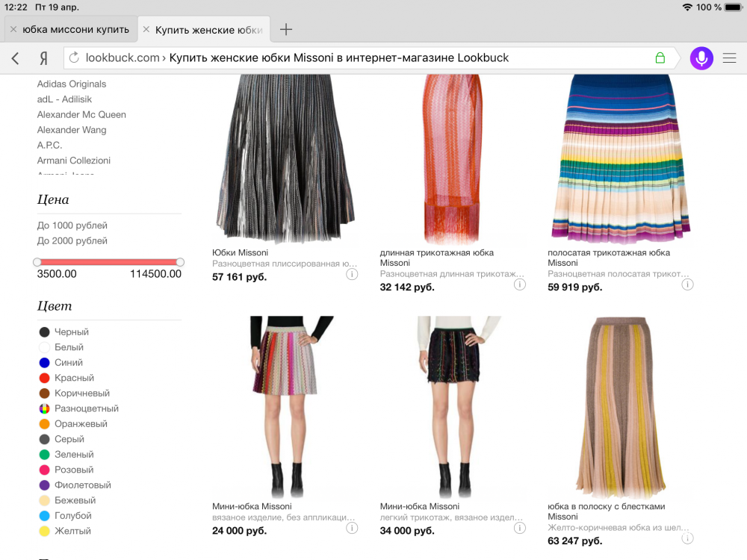Show info for the 32 142 руб. skirt
Screen dimensions: 747x560
click(520, 284)
